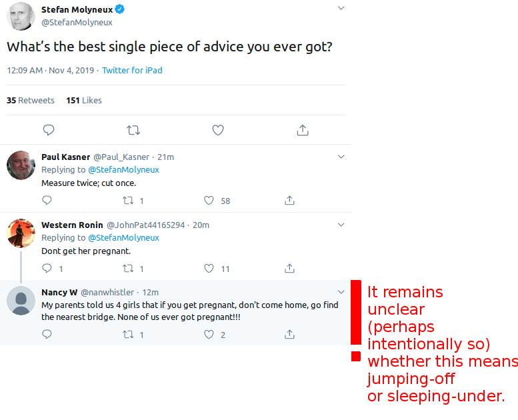Viewport: 518px width, 420px height.
Task: Share Nancy W's reply
Action: click(x=289, y=335)
